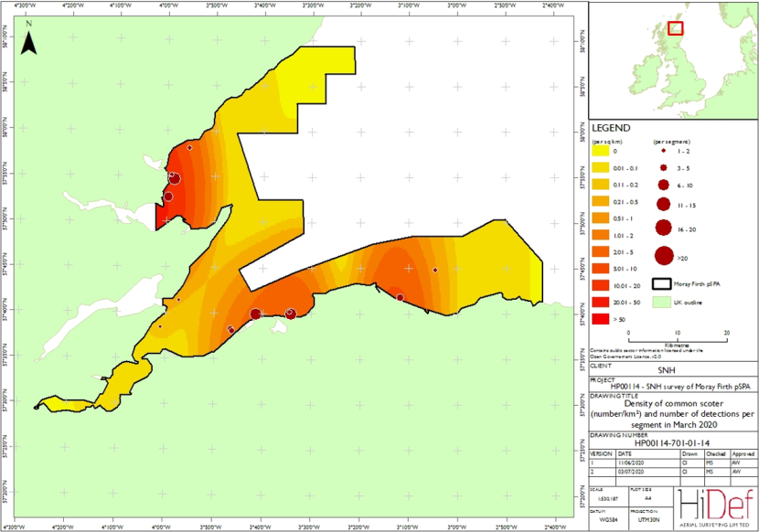Click the drawing number HP00114-701-01-14

pyautogui.click(x=672, y=443)
